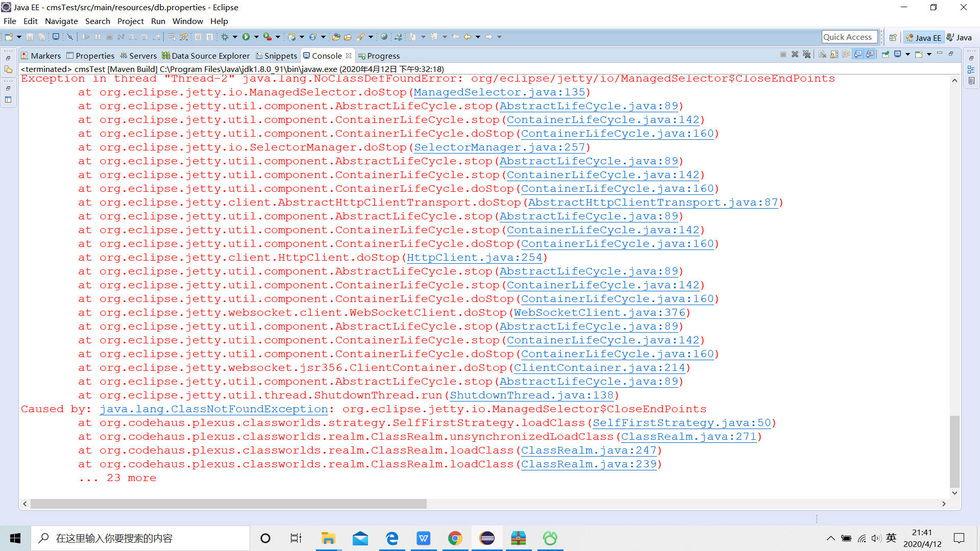The height and width of the screenshot is (551, 980).
Task: Click the Java EE perspective button
Action: 923,37
